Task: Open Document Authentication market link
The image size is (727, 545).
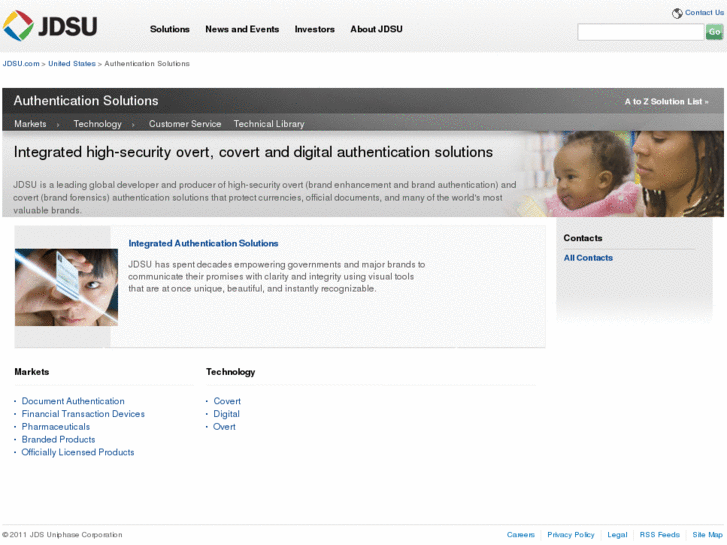Action: pyautogui.click(x=73, y=401)
